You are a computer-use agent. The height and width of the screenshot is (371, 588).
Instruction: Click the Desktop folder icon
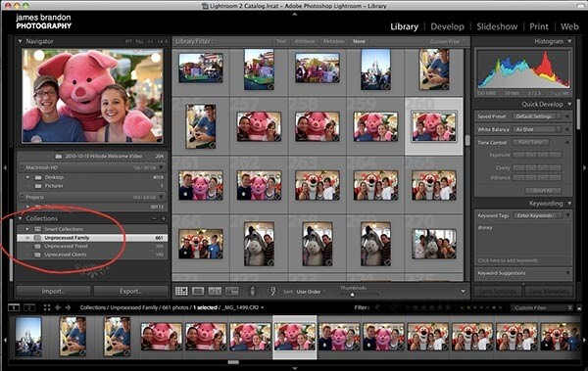click(38, 177)
